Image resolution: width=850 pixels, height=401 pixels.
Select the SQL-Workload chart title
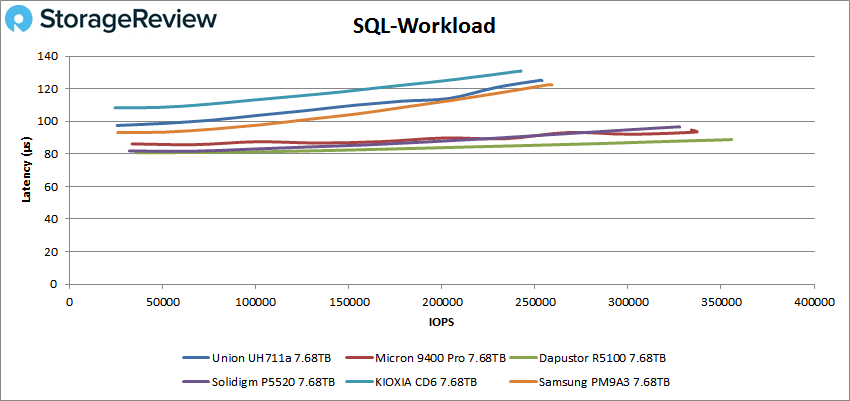coord(424,25)
